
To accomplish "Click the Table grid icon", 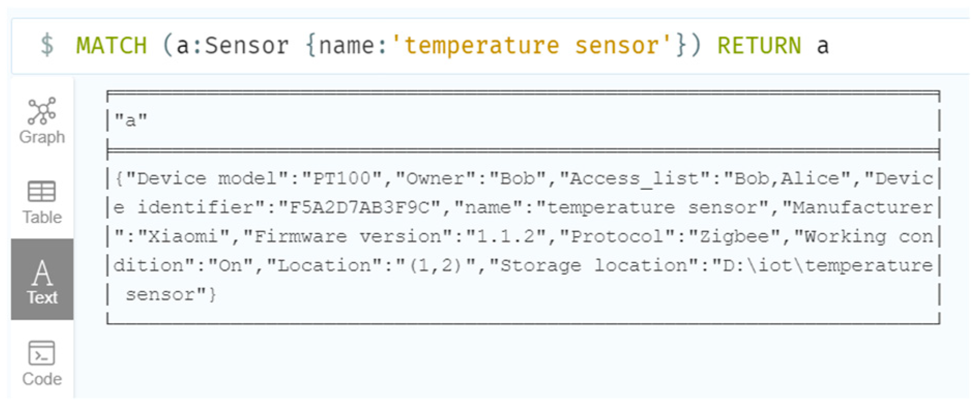I will pos(41,191).
